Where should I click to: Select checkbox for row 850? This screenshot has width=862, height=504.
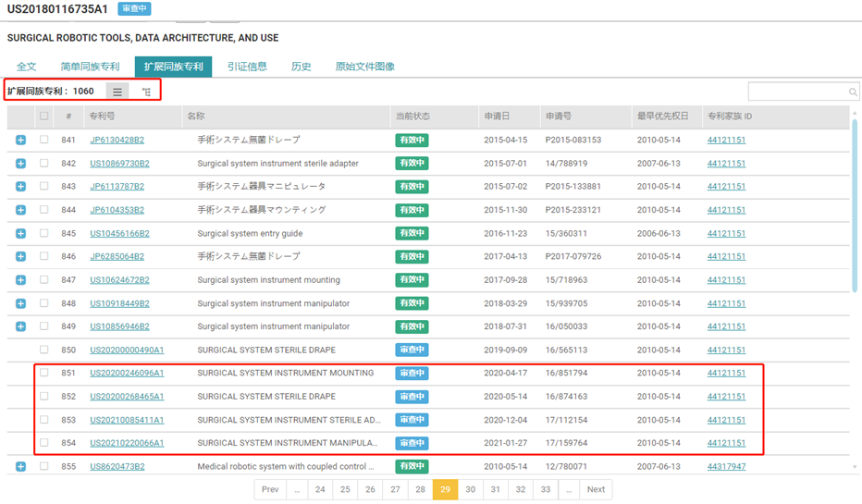[43, 350]
